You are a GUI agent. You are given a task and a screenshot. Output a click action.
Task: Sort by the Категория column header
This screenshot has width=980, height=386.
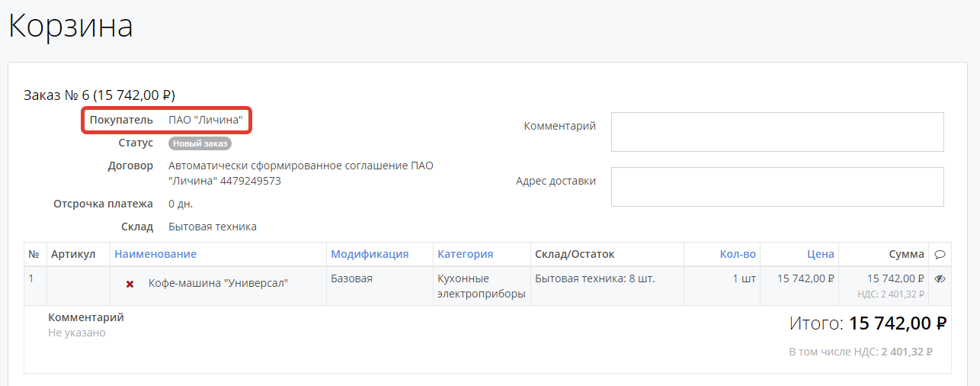click(465, 254)
